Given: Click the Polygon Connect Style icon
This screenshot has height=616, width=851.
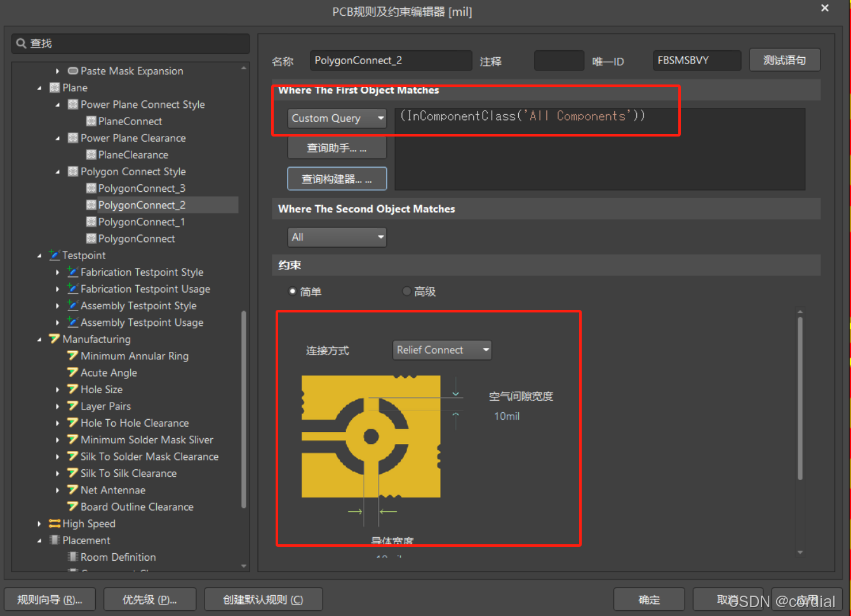Looking at the screenshot, I should [73, 171].
